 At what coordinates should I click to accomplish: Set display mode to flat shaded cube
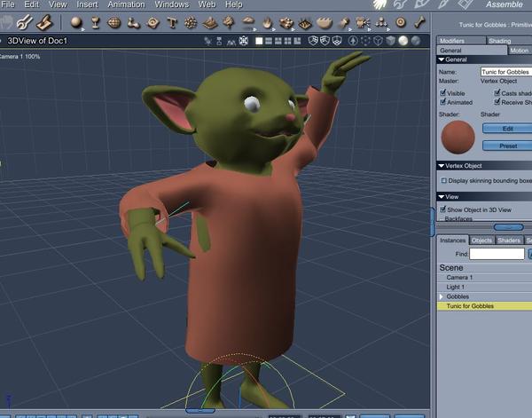390,41
